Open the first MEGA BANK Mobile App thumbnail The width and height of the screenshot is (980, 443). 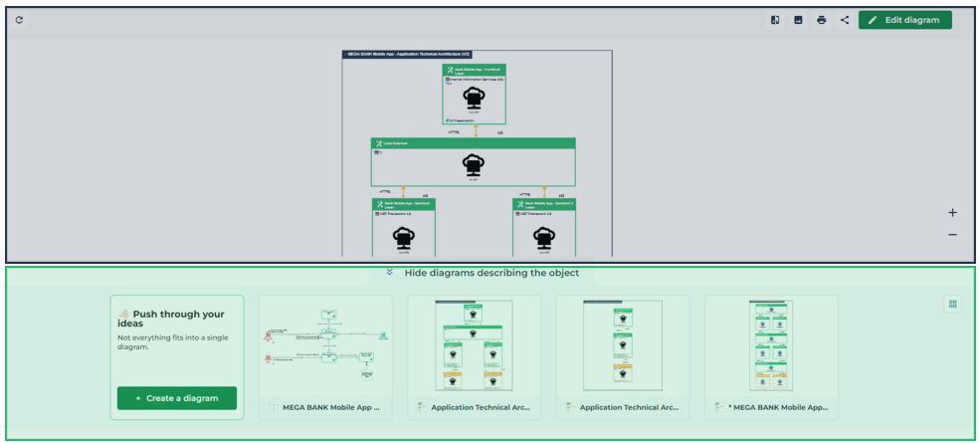(x=325, y=347)
